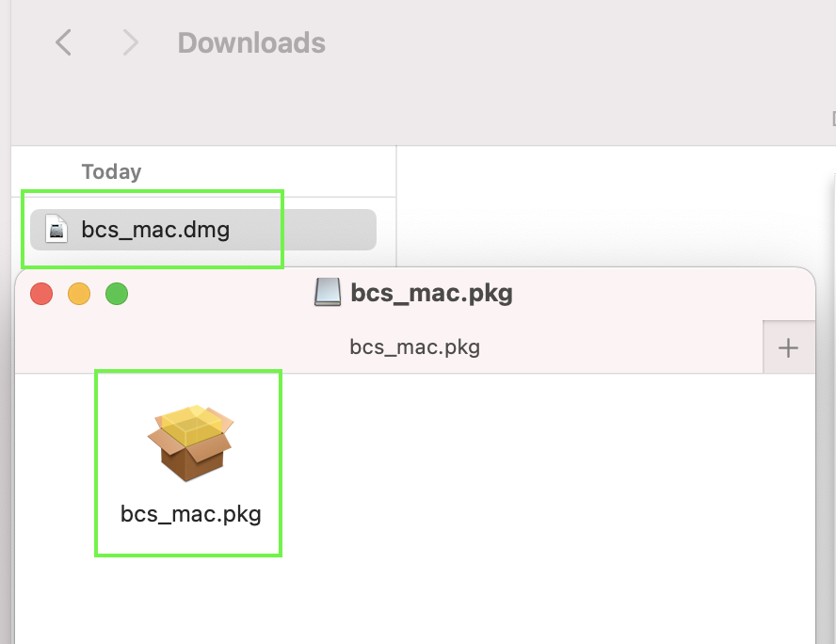Go back in Finder navigation
The height and width of the screenshot is (644, 836).
click(x=63, y=42)
